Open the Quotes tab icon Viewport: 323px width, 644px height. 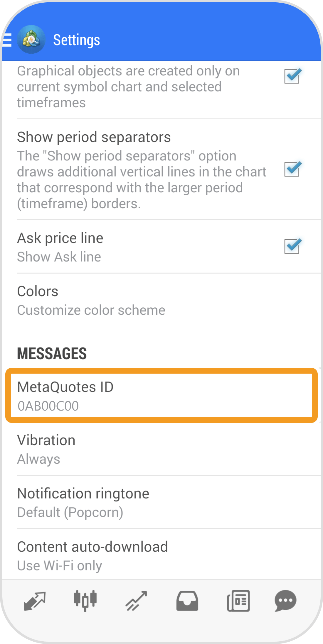[x=35, y=601]
